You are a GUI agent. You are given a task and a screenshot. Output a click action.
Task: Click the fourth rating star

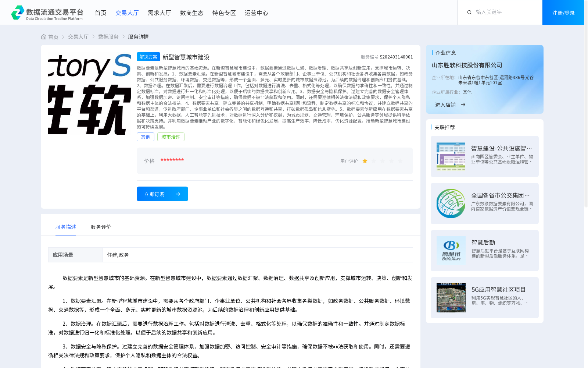tap(391, 161)
